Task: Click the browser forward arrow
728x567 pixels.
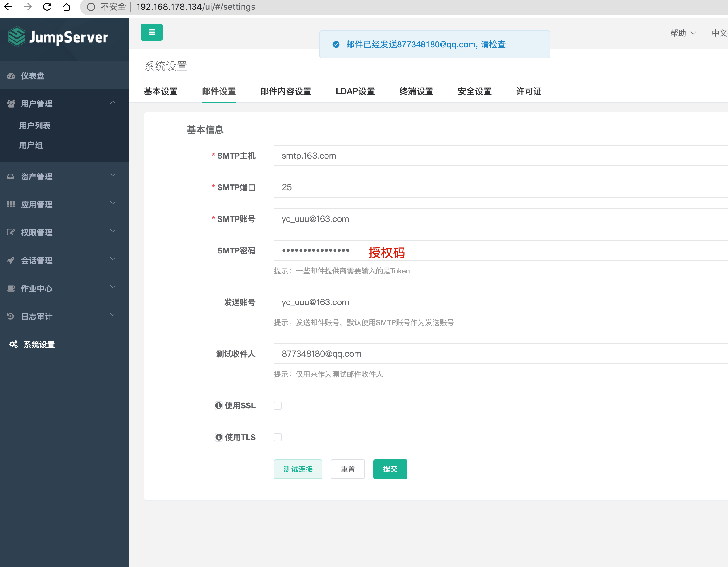Action: [x=28, y=7]
